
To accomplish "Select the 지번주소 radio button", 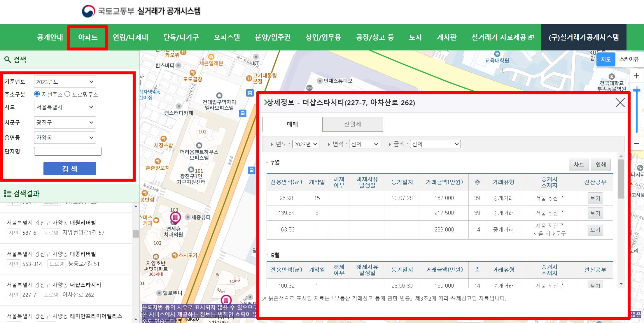I will (37, 94).
